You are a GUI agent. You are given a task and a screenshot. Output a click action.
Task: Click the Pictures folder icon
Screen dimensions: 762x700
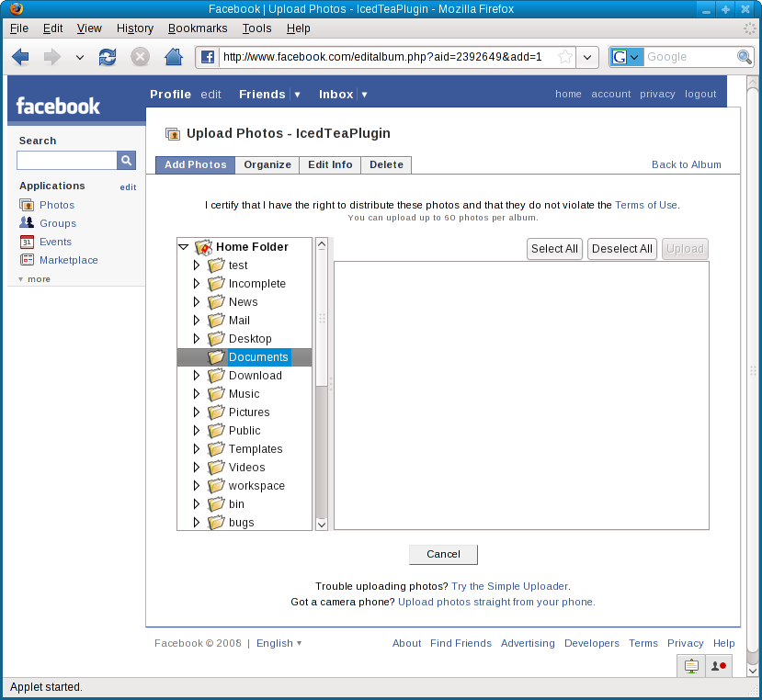216,412
